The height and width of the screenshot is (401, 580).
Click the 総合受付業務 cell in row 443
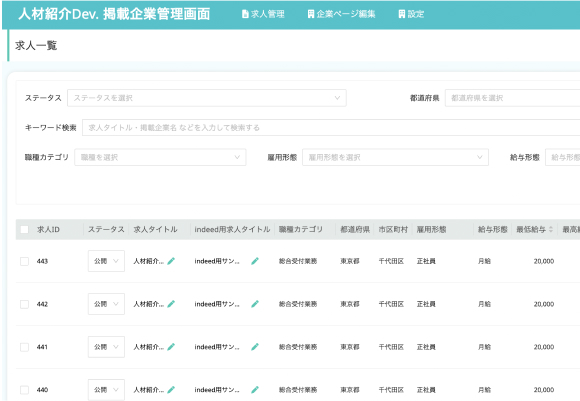coord(298,261)
